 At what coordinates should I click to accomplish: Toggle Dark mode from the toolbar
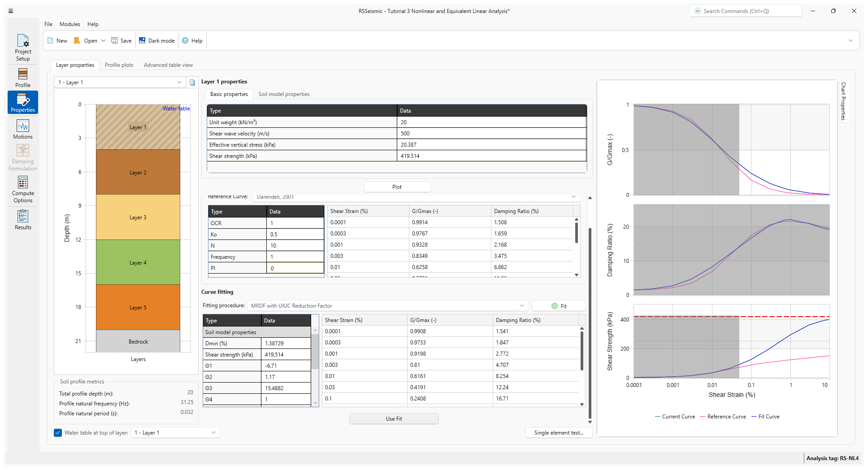pos(156,41)
